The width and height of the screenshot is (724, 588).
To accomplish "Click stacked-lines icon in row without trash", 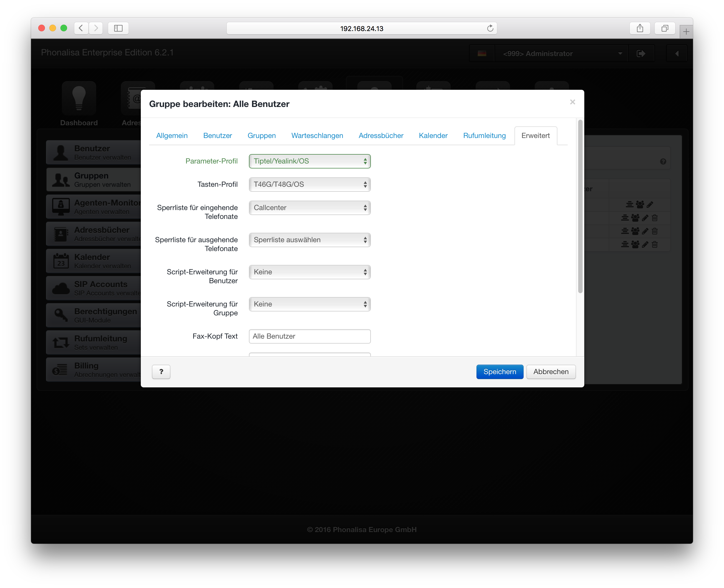I will 629,204.
